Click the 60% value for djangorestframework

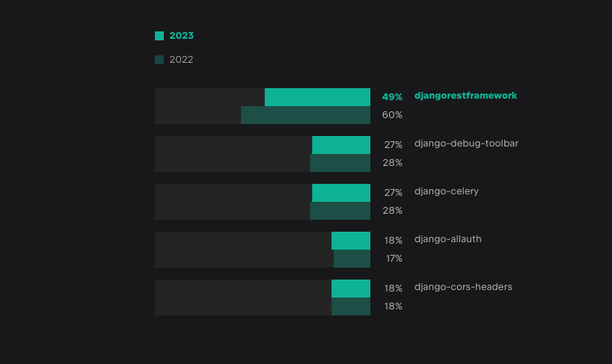393,115
